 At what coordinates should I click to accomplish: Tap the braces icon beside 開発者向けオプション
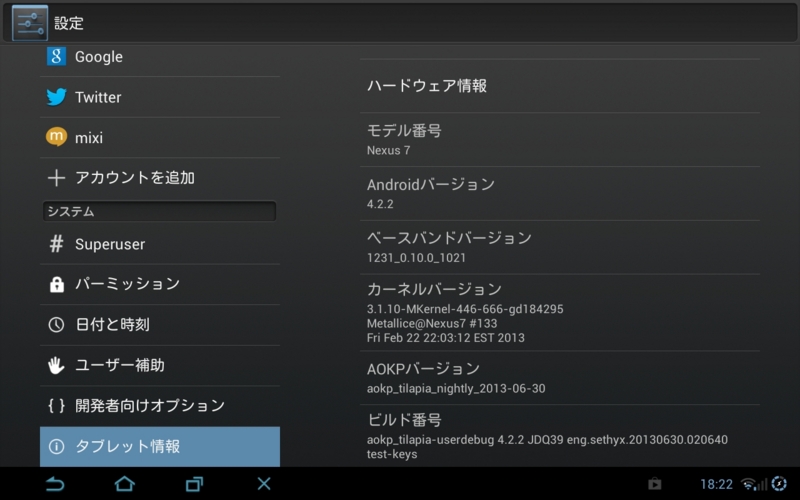(56, 406)
